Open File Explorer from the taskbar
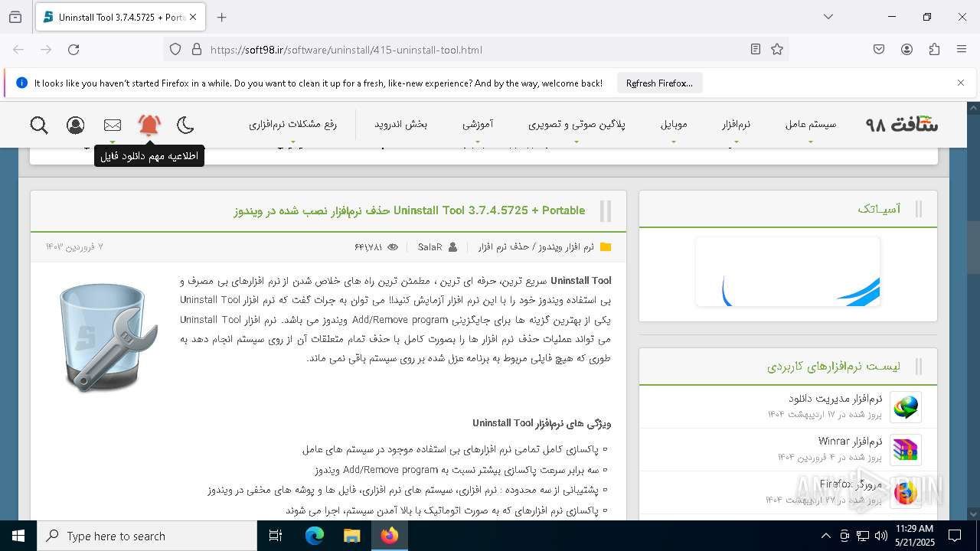This screenshot has height=551, width=980. (351, 536)
